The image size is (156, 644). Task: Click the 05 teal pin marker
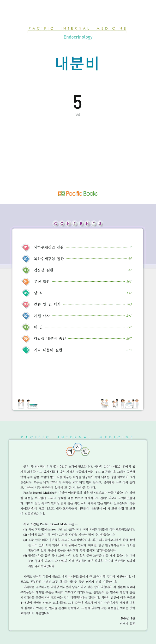coord(25,293)
